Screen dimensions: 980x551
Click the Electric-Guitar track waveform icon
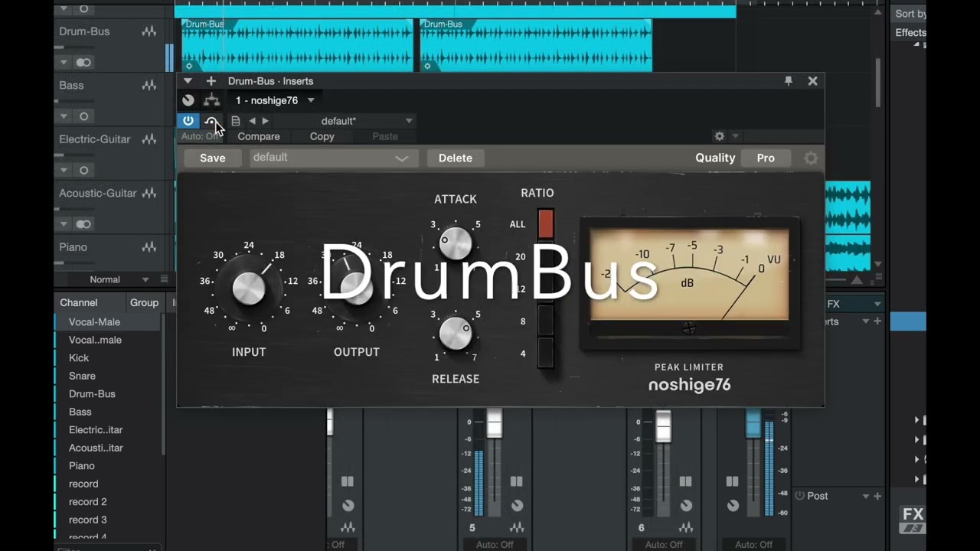149,139
